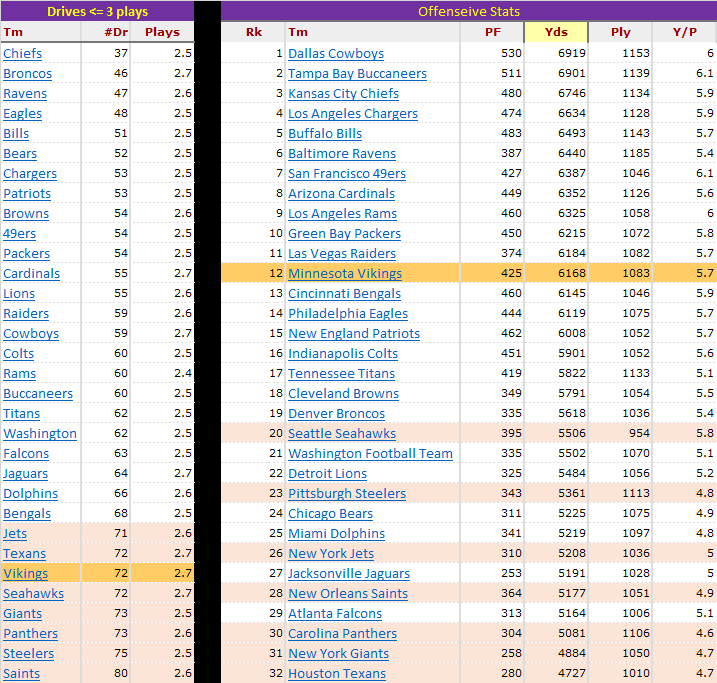Screen dimensions: 717x683
Task: Click the Carolina Panthers link
Action: [342, 634]
